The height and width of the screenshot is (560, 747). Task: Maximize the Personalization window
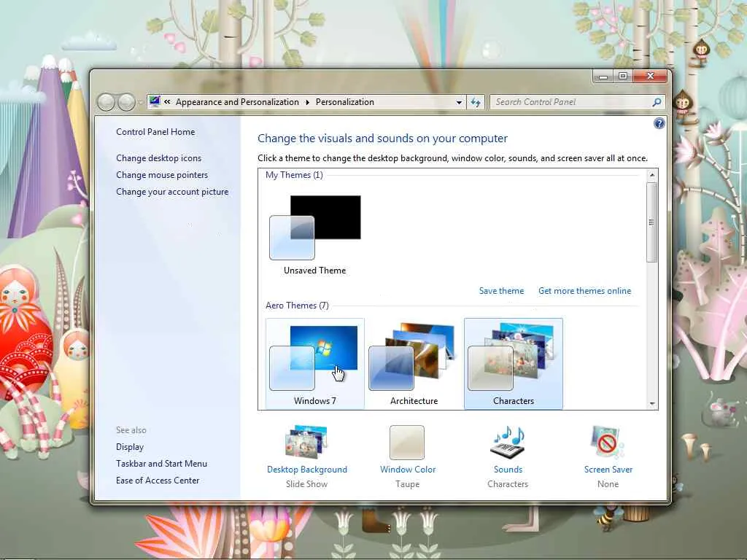pyautogui.click(x=623, y=76)
